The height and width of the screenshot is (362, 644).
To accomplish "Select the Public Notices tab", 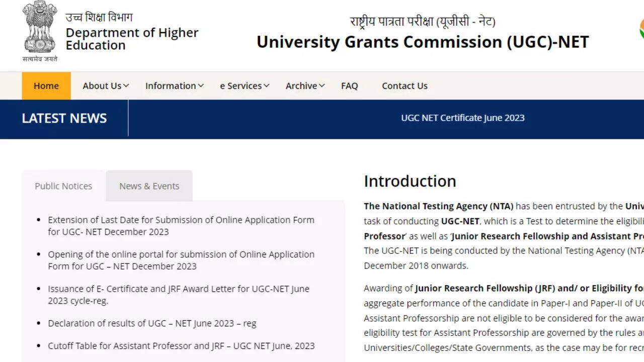I will click(x=63, y=186).
